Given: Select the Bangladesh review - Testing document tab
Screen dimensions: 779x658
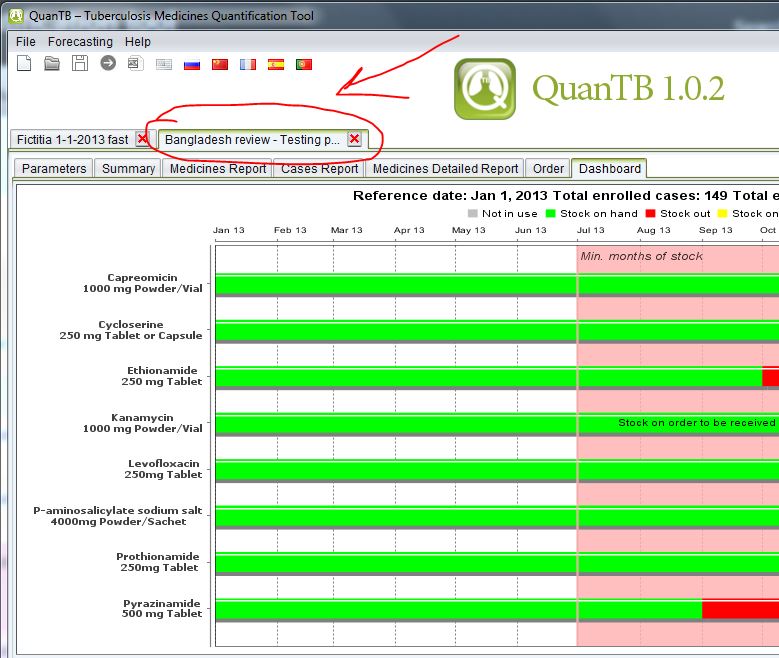Looking at the screenshot, I should point(252,139).
